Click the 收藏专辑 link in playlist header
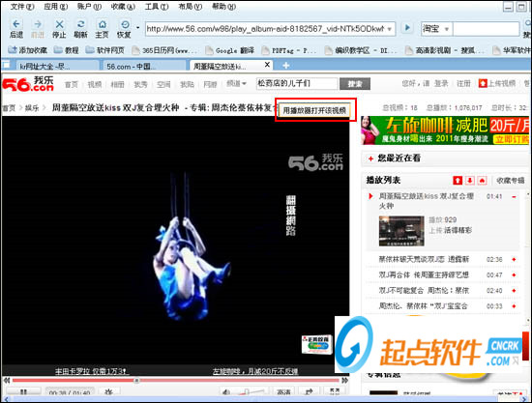This screenshot has width=532, height=403. pyautogui.click(x=511, y=181)
